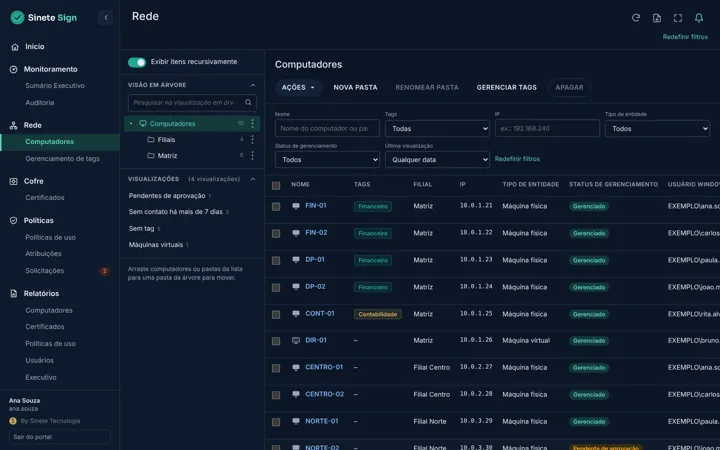720x450 pixels.
Task: Check the DP-01 row checkbox
Action: tap(276, 261)
